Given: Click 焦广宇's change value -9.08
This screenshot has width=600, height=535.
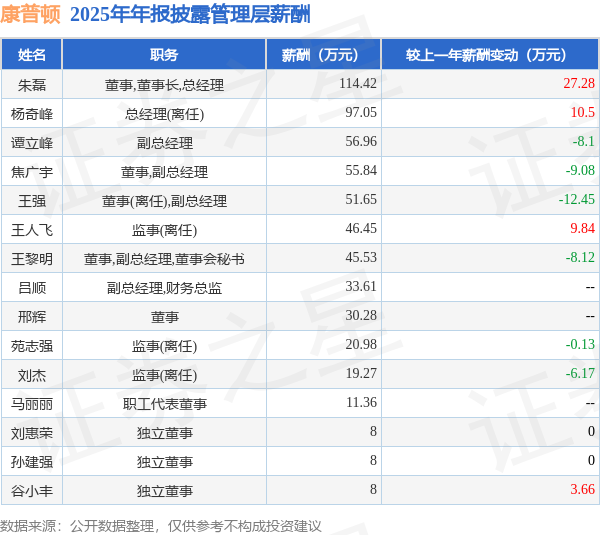Looking at the screenshot, I should click(x=580, y=170).
